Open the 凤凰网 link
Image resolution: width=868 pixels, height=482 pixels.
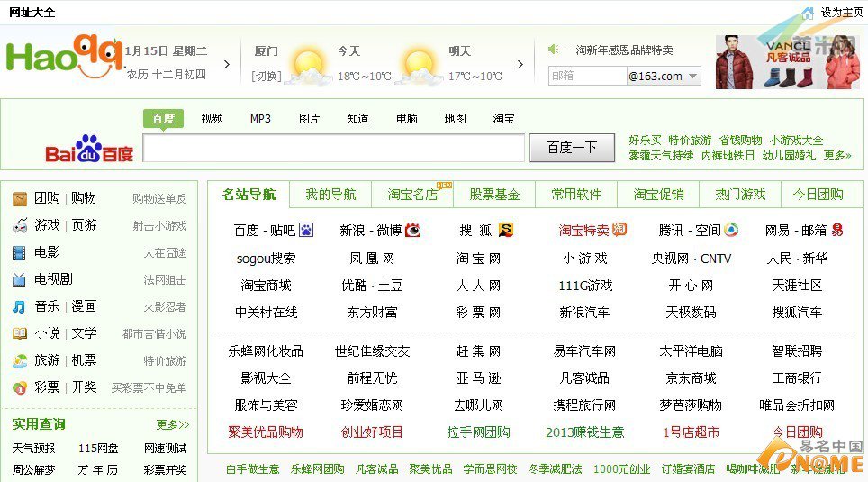click(372, 259)
